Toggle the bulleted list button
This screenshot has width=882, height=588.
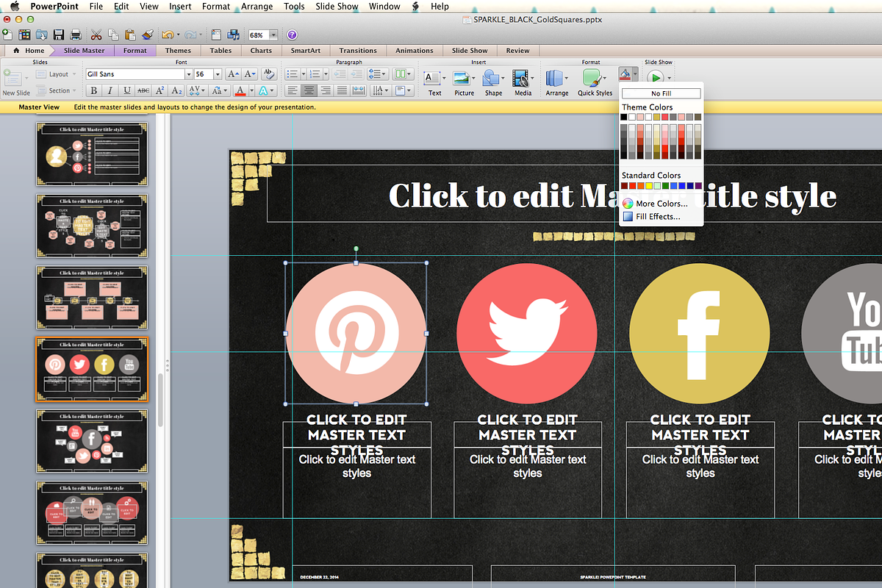pos(294,74)
